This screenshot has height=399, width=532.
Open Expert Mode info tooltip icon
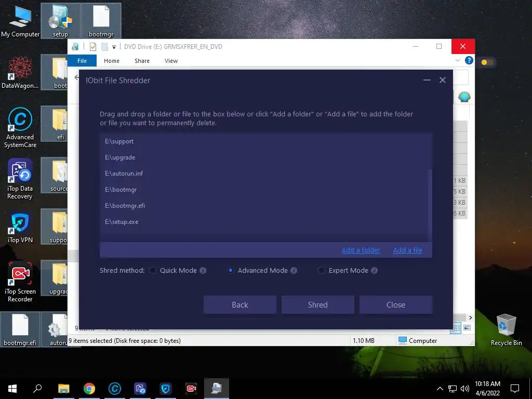point(374,270)
